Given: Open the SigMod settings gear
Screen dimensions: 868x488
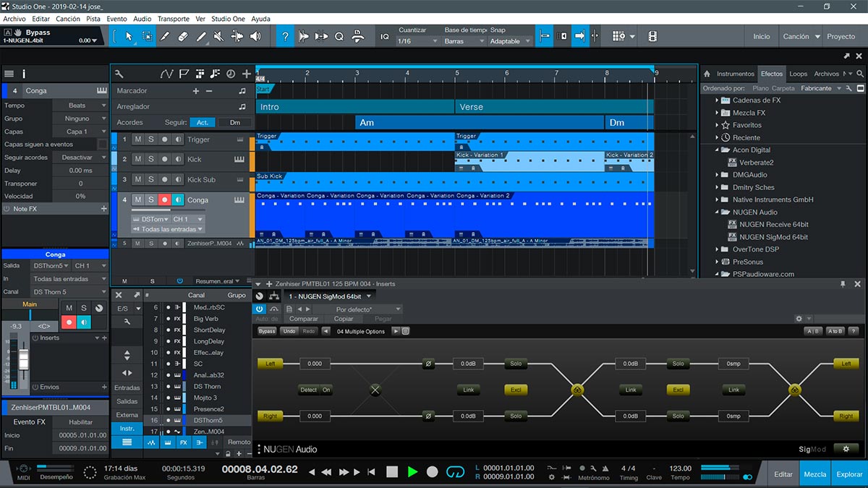Looking at the screenshot, I should coord(846,449).
